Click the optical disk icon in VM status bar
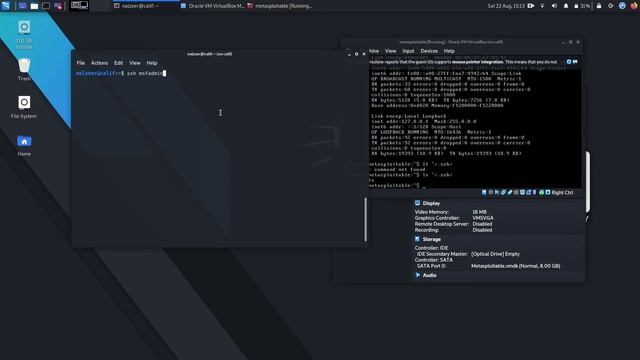The image size is (640, 360). [x=491, y=192]
